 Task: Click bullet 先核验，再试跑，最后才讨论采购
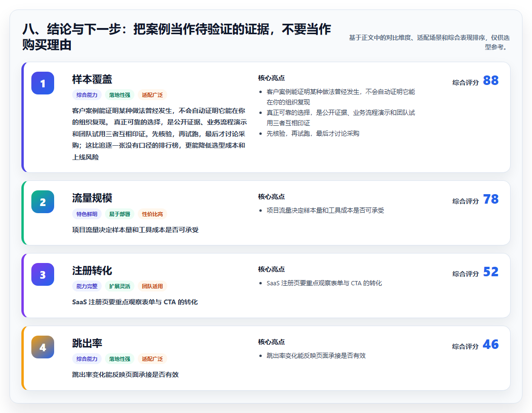click(313, 133)
